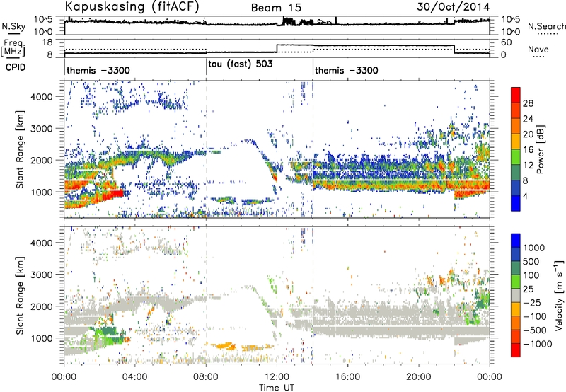Click the 'Slant Range [km]' label of power panel
The image size is (566, 392).
tap(20, 149)
